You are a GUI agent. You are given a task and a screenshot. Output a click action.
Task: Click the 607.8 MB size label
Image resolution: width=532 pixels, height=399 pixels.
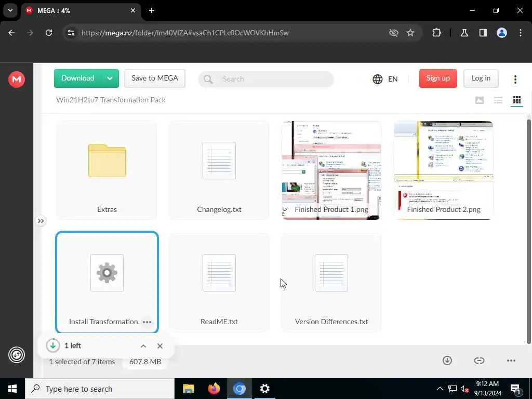145,362
